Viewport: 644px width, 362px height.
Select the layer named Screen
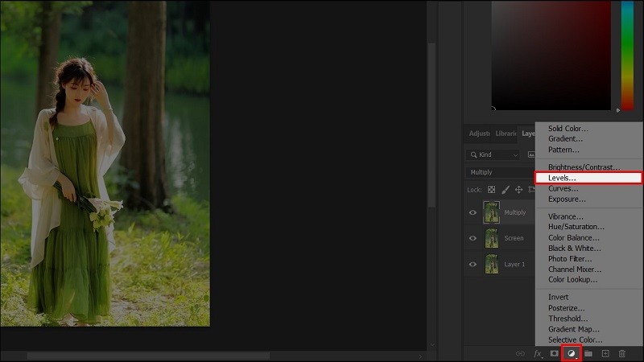[514, 238]
